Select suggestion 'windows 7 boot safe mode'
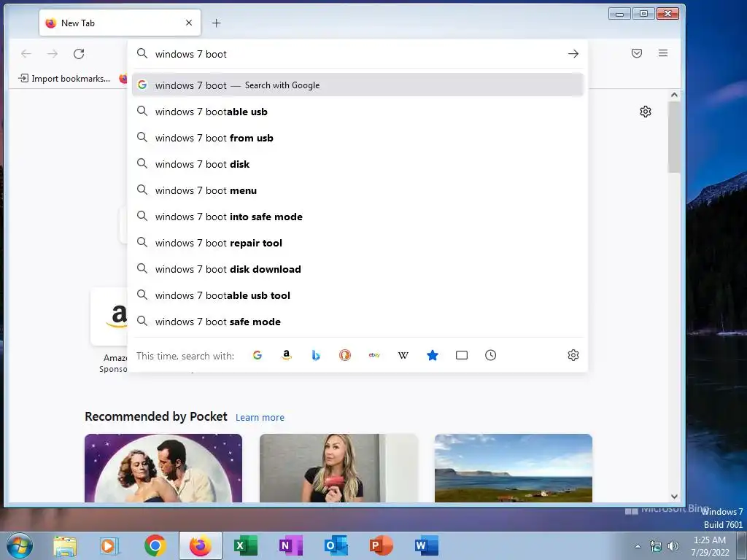747x560 pixels. tap(357, 322)
